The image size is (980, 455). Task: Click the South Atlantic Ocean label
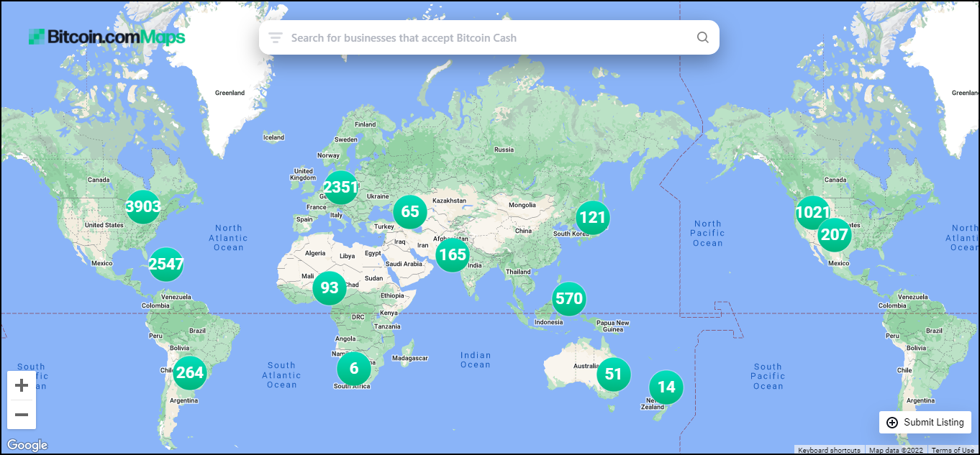pos(281,375)
